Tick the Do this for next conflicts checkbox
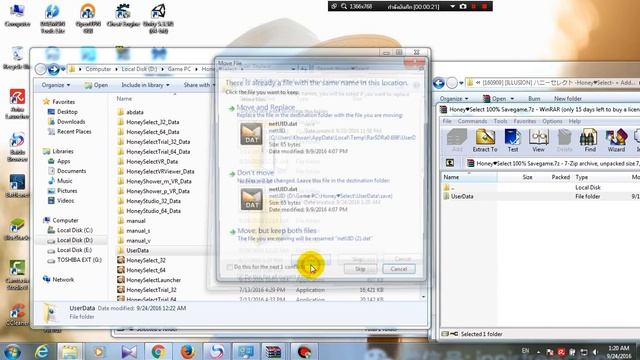 click(229, 267)
